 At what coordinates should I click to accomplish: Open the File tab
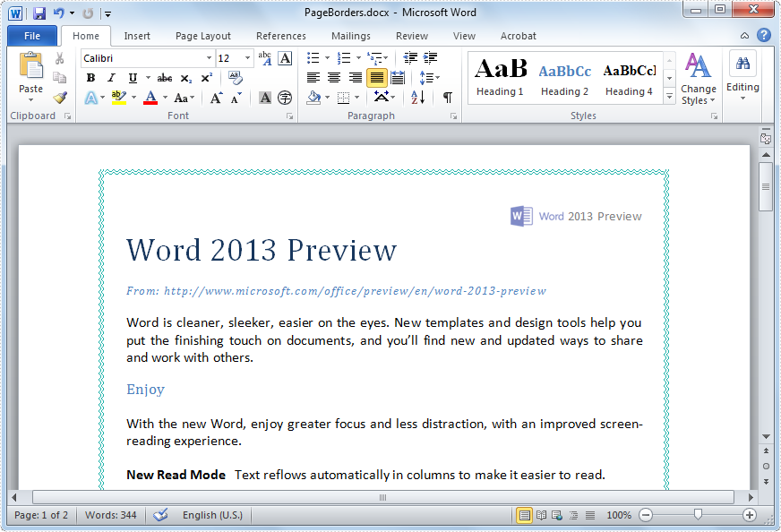point(32,36)
